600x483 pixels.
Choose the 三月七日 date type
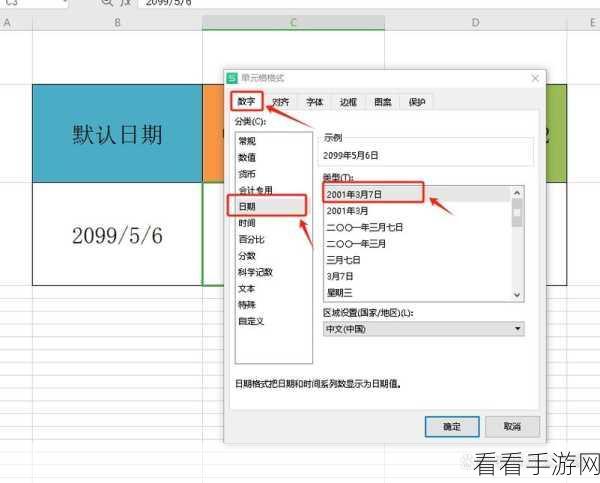point(417,260)
